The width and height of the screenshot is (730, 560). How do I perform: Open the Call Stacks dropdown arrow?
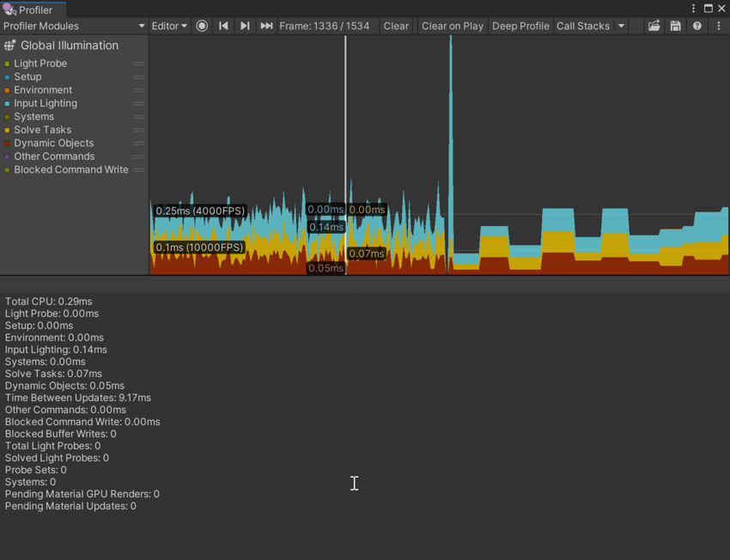click(622, 26)
